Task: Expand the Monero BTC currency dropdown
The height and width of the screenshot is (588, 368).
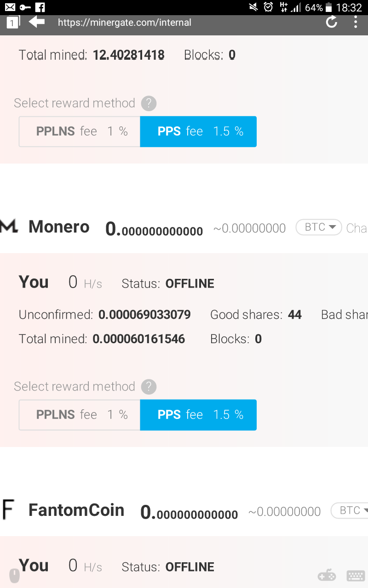Action: pos(319,227)
